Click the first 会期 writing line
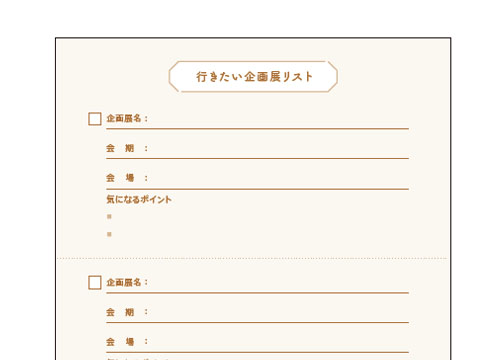Screen dimensions: 504x360 coord(257,158)
